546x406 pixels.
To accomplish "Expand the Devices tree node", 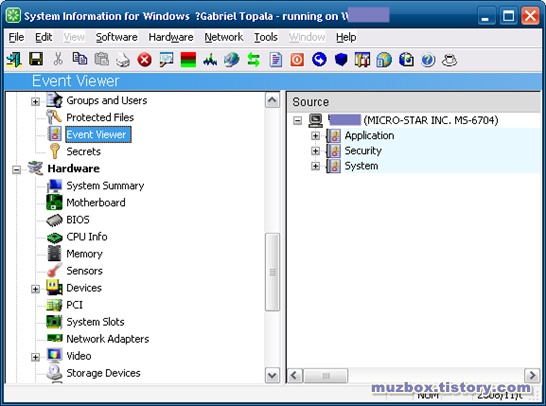I will (35, 289).
